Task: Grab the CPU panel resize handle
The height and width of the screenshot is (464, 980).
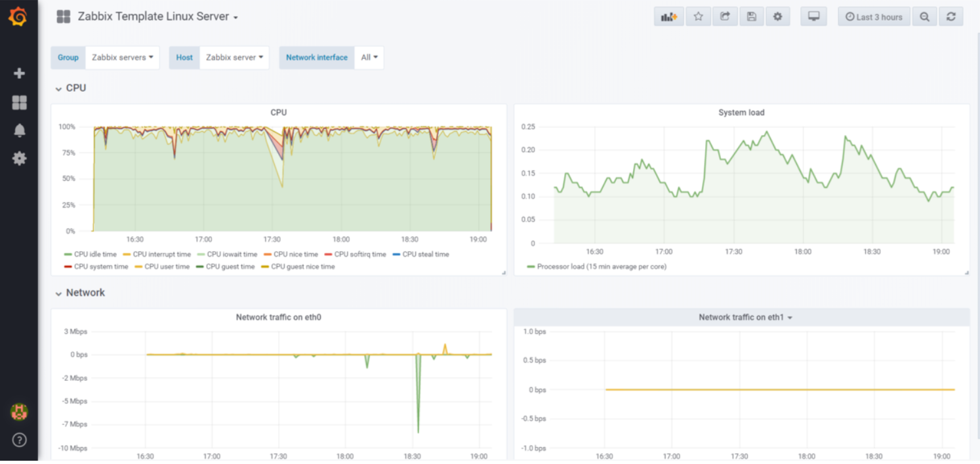Action: pos(503,272)
